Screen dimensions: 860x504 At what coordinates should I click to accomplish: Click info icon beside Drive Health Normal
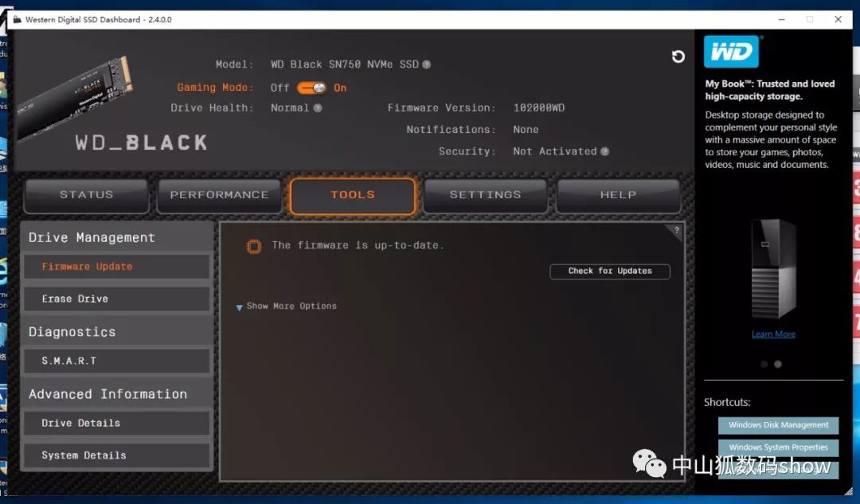pos(319,107)
